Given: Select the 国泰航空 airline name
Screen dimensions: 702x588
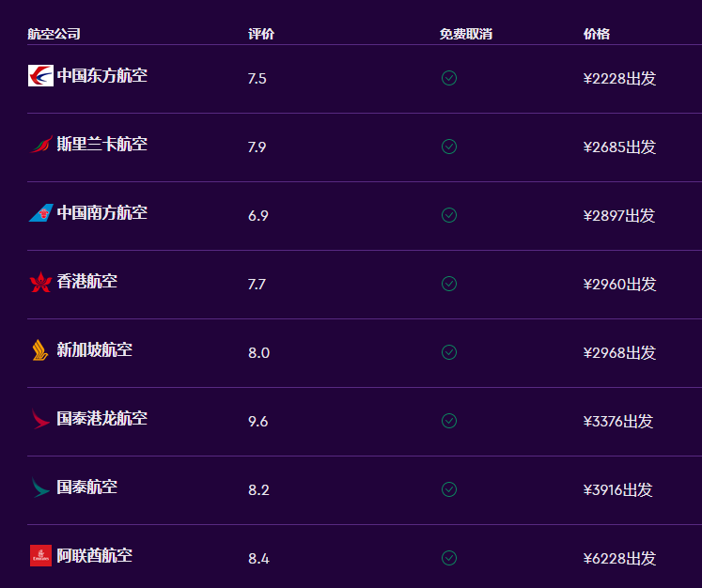Looking at the screenshot, I should tap(86, 487).
